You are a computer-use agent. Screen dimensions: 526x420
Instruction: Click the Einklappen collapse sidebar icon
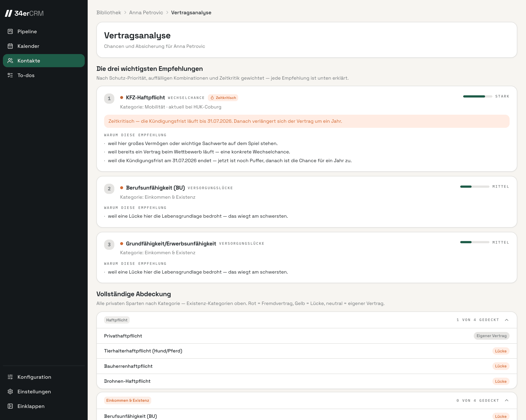(x=10, y=406)
